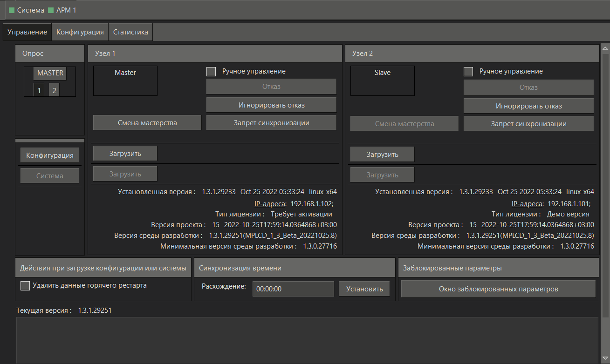This screenshot has width=610, height=364.
Task: Select node 1 in Опрос panel
Action: pos(39,91)
